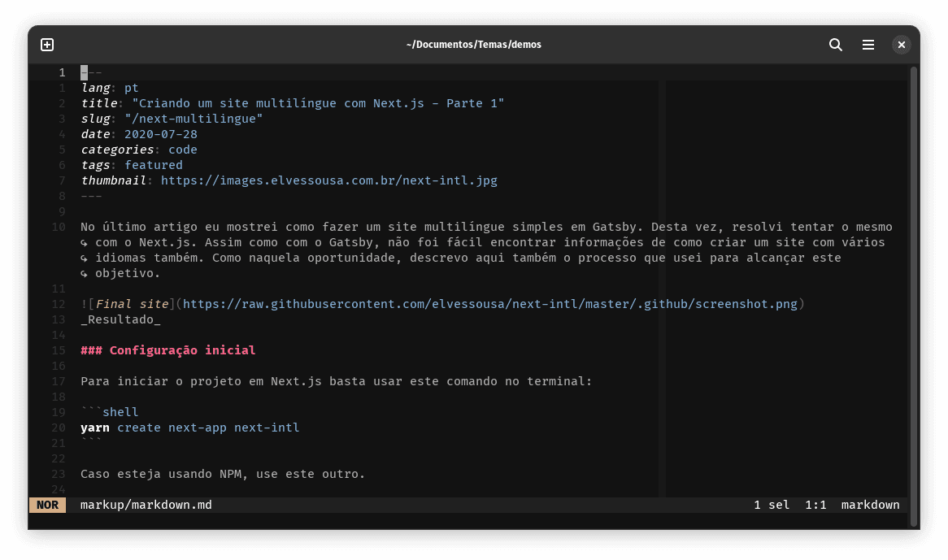The width and height of the screenshot is (948, 560).
Task: Click the ```shell code fence opener
Action: point(110,412)
